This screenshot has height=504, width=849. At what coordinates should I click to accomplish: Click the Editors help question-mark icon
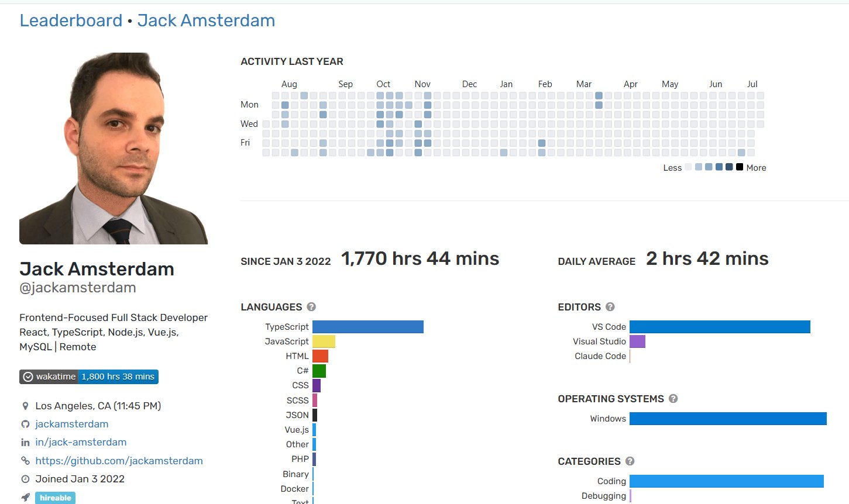pos(610,307)
